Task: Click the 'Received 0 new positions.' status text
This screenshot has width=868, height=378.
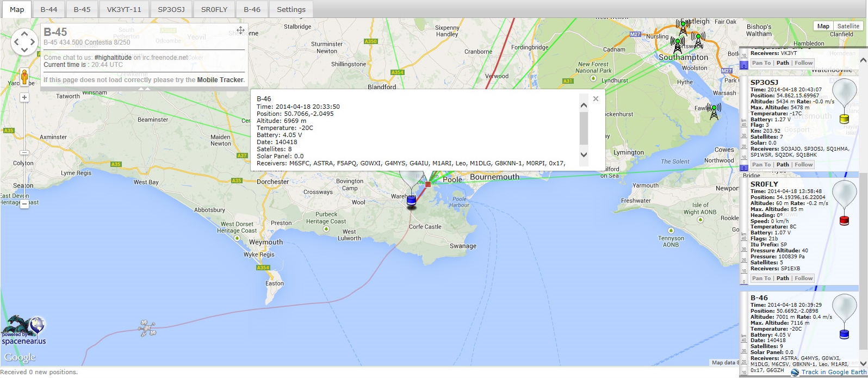Action: coord(40,373)
